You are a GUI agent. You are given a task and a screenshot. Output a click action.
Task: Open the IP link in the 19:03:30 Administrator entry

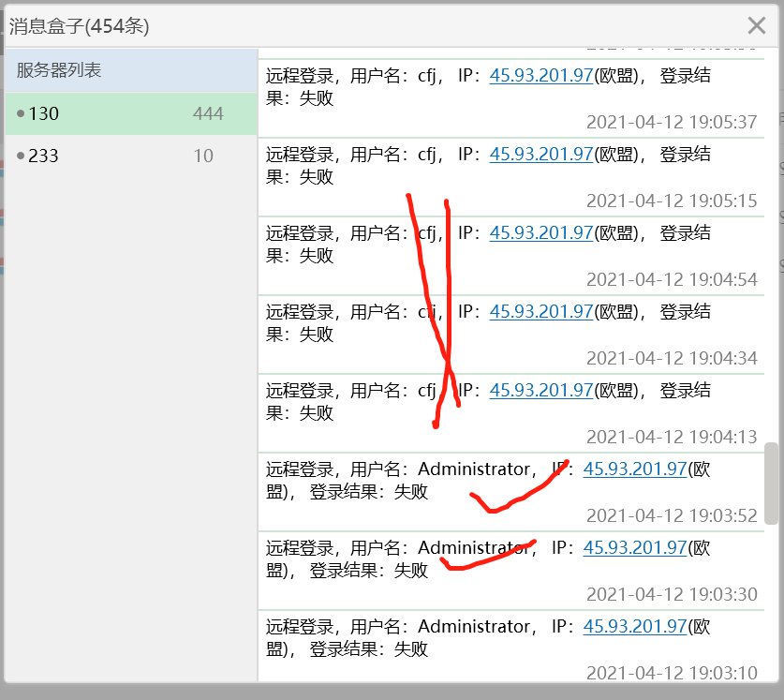coord(635,547)
